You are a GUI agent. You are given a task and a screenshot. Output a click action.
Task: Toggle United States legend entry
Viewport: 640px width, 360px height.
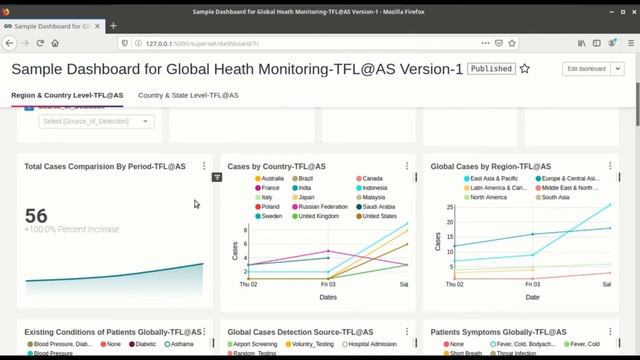[x=376, y=216]
